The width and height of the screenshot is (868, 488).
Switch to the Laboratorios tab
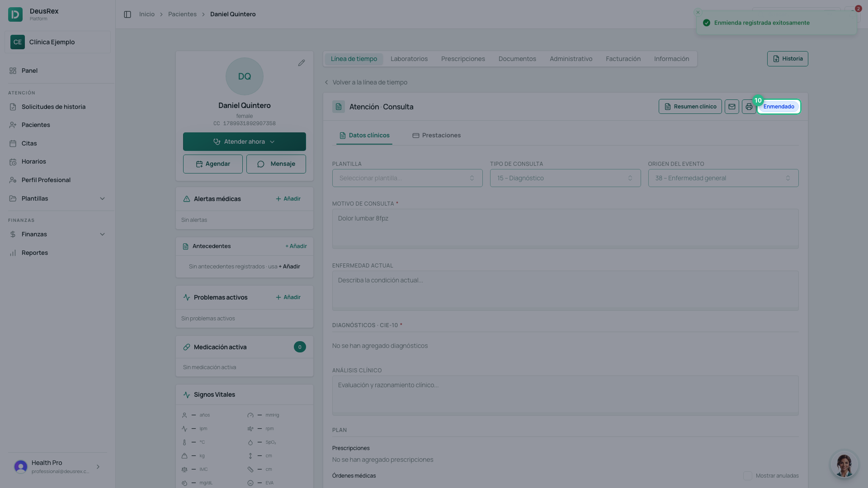tap(409, 59)
